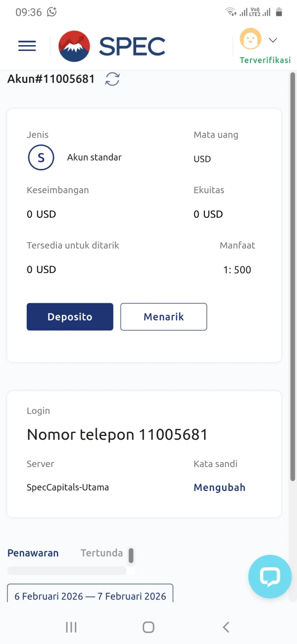Click the circled S account type icon
This screenshot has height=644, width=297.
pos(41,158)
